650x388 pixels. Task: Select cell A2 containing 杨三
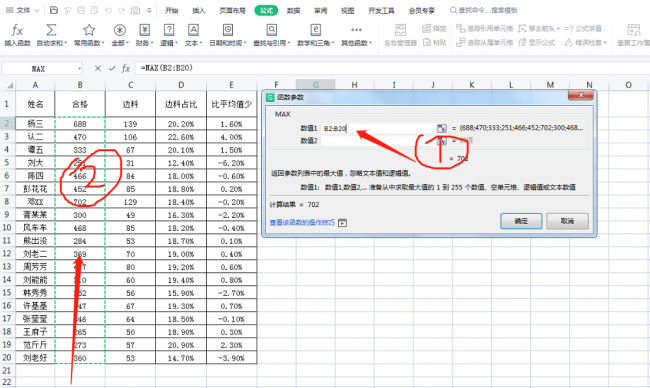35,124
